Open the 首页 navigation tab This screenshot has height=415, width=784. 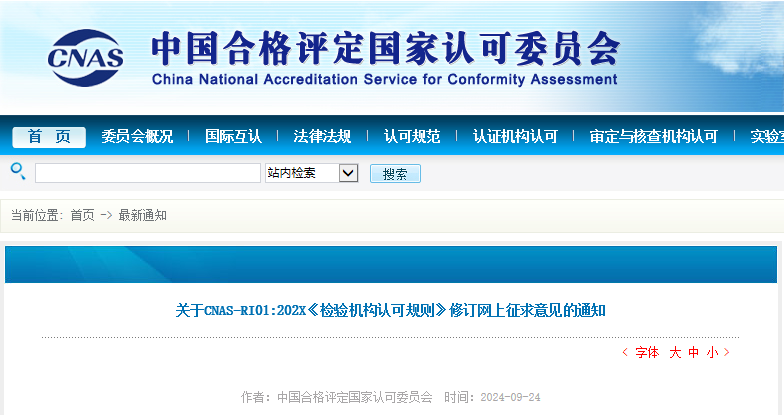click(x=49, y=136)
